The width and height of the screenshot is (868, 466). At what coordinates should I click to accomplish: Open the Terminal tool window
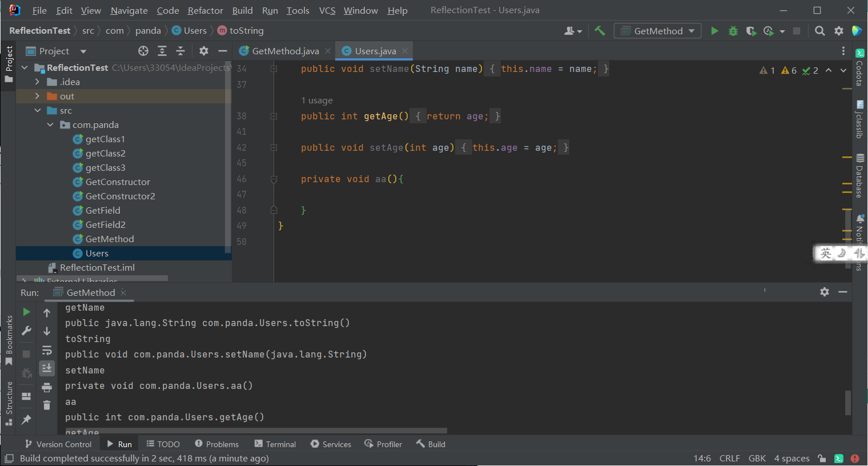click(x=275, y=444)
